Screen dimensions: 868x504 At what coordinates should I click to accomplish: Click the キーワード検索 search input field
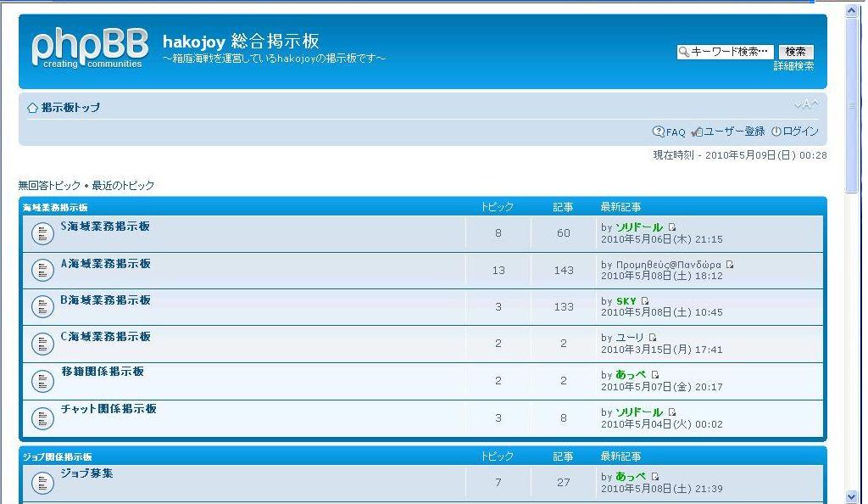click(726, 52)
